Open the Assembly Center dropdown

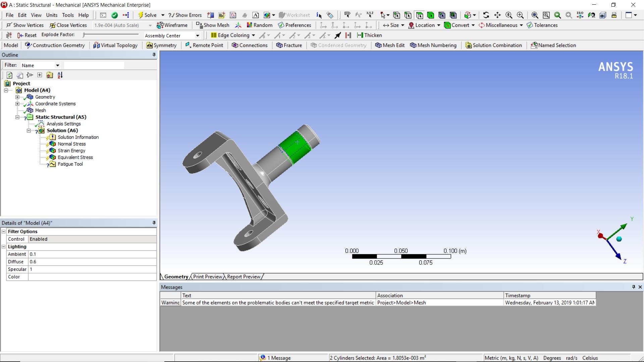coord(198,36)
